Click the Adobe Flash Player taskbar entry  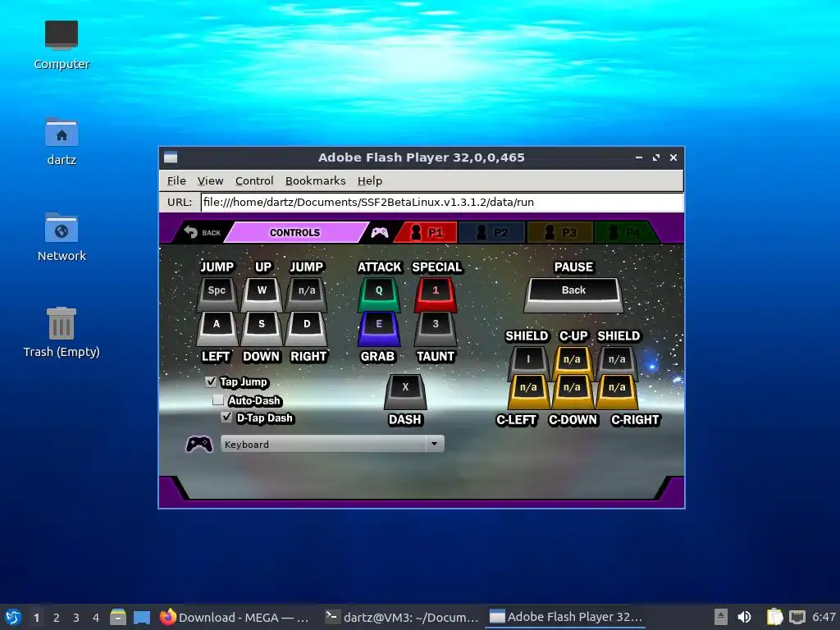pyautogui.click(x=566, y=617)
